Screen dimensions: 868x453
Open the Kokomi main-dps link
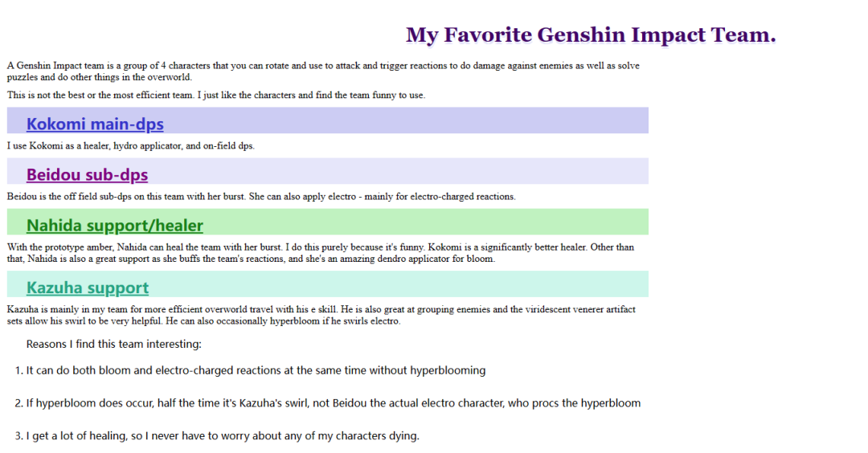[95, 124]
